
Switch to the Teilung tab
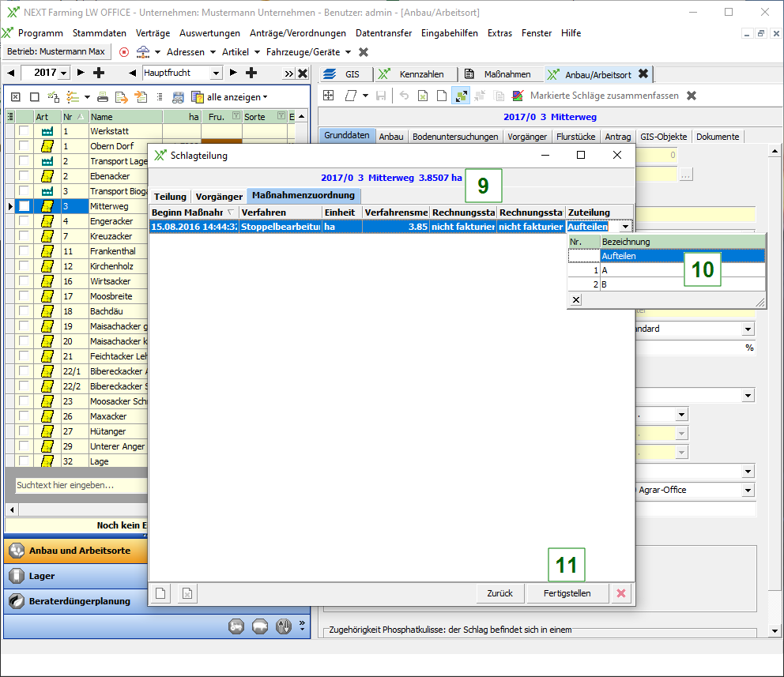tap(170, 196)
